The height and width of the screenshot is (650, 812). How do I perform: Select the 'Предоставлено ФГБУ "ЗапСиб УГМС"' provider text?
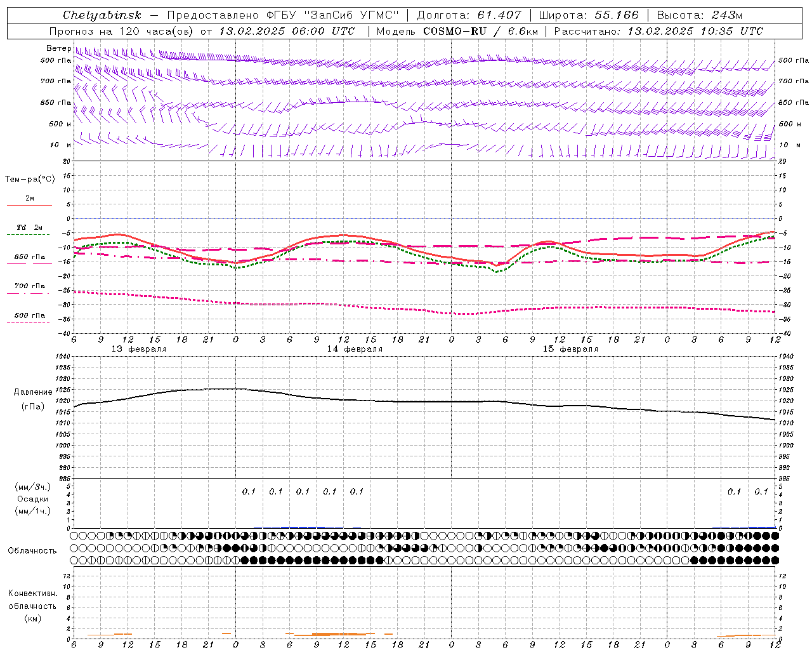coord(282,15)
